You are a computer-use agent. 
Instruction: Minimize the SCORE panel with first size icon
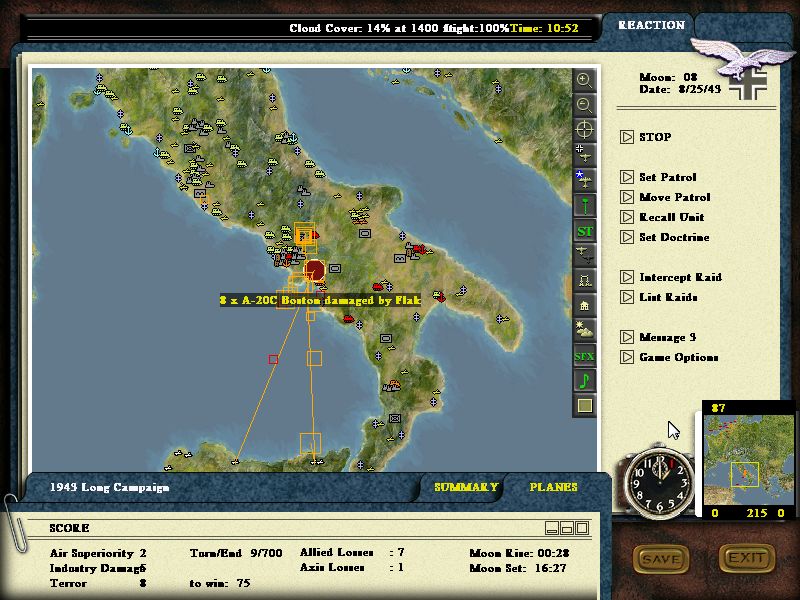[x=551, y=528]
